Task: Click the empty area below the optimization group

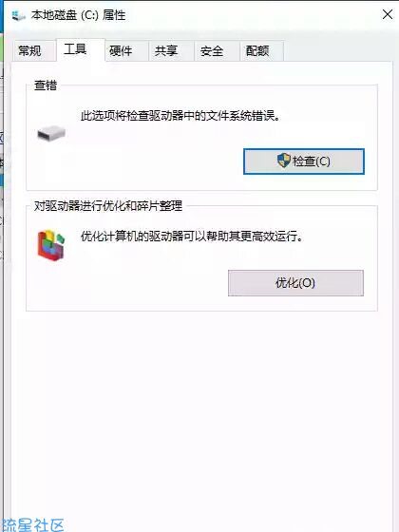Action: (201, 408)
